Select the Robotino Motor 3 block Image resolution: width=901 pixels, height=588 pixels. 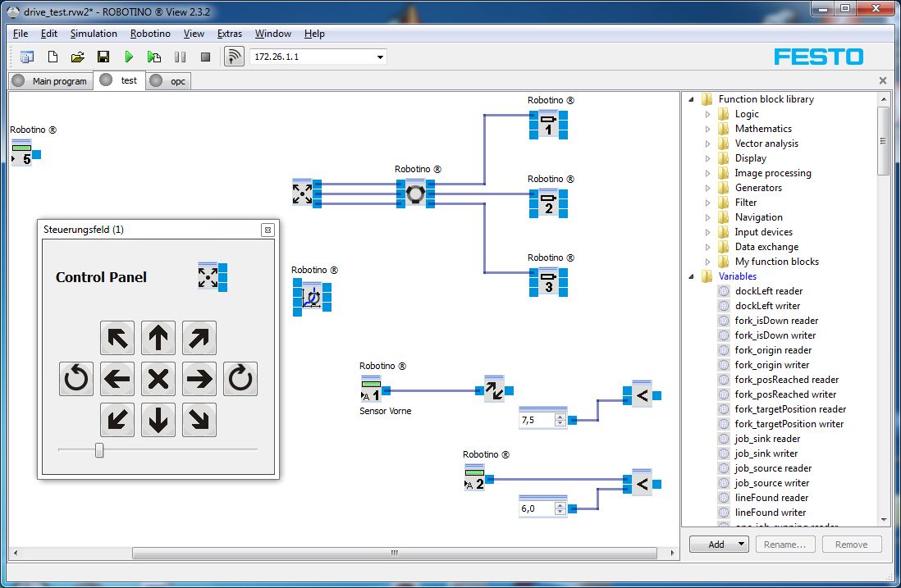(x=548, y=282)
